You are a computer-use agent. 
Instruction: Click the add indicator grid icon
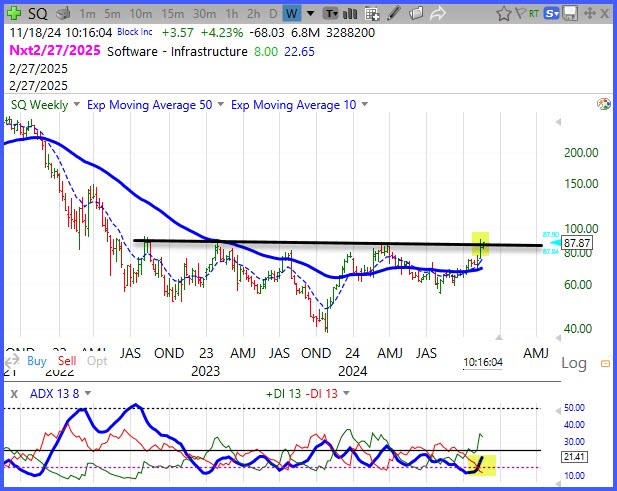coord(372,14)
